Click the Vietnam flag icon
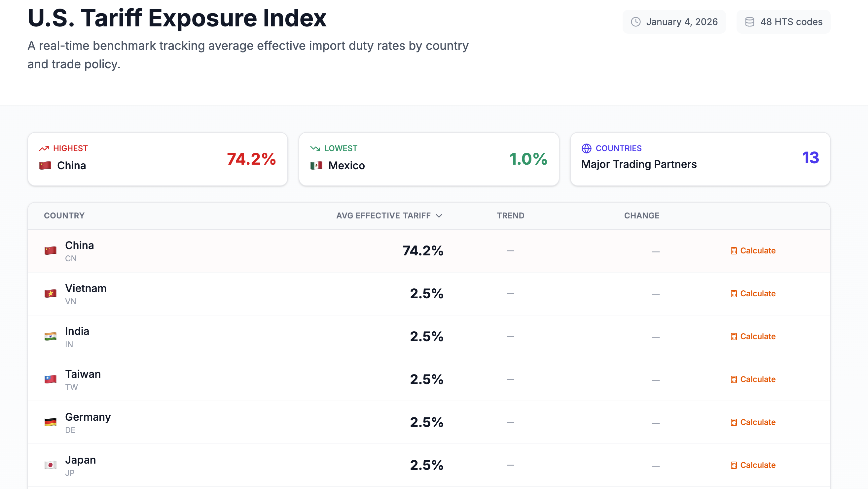The image size is (868, 489). click(51, 294)
